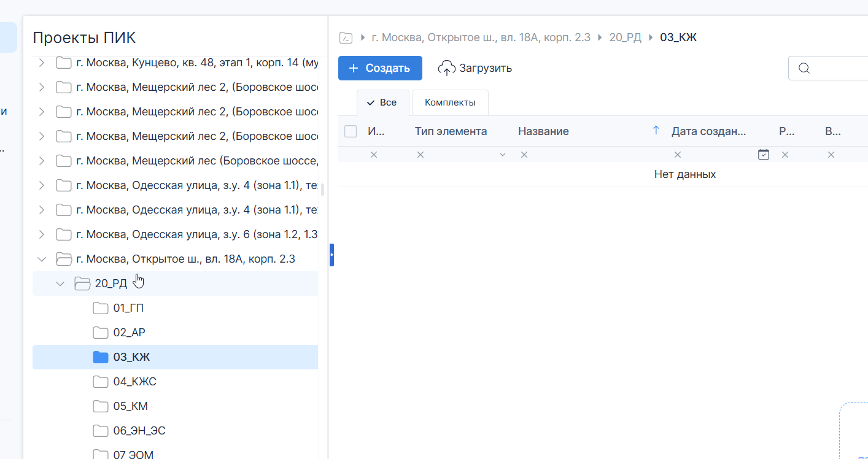
Task: Click the Загрузить upload button
Action: (x=475, y=68)
